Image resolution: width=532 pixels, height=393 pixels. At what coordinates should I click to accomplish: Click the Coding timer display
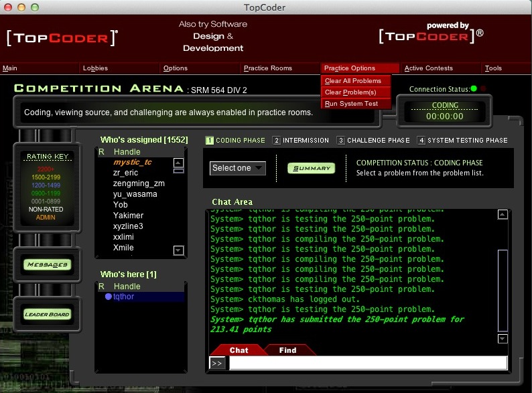pyautogui.click(x=445, y=111)
